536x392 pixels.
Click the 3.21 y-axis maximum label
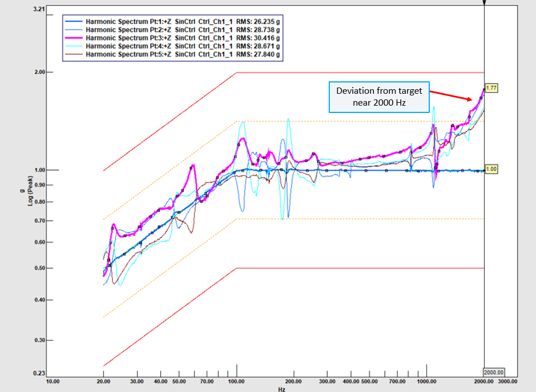pos(38,10)
